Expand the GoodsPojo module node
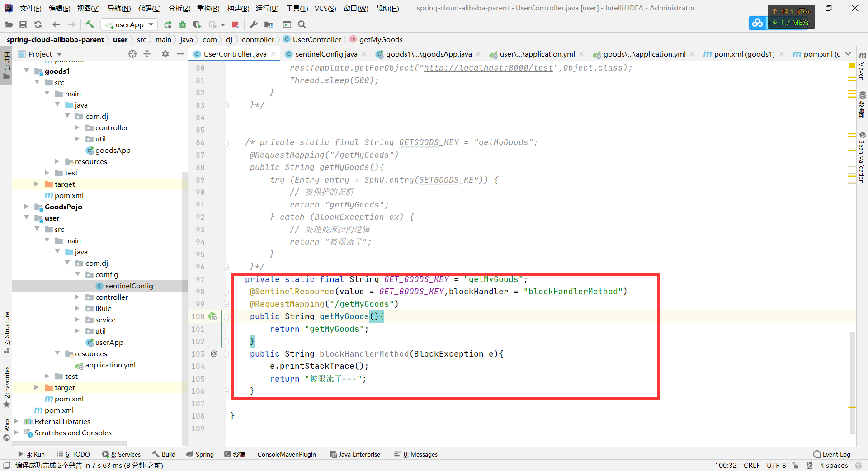The width and height of the screenshot is (868, 471). pos(26,207)
